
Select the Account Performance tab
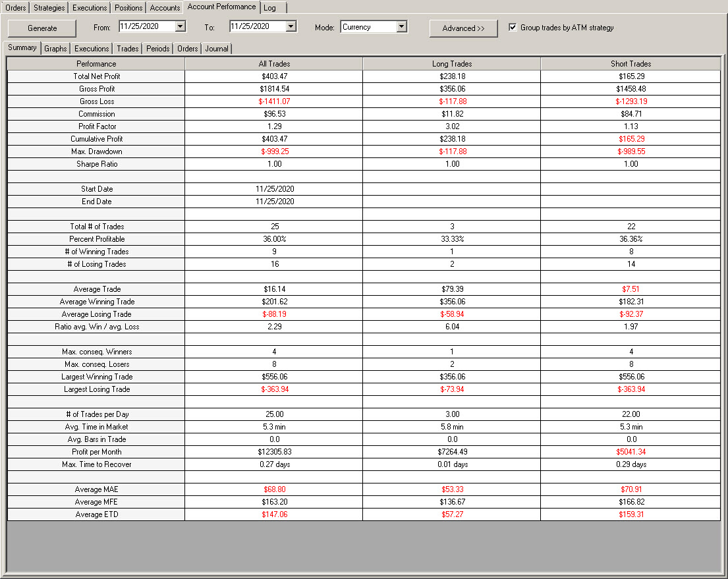tap(221, 7)
